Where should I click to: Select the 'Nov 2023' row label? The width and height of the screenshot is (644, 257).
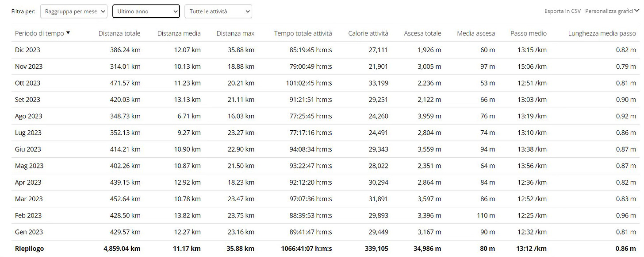29,66
